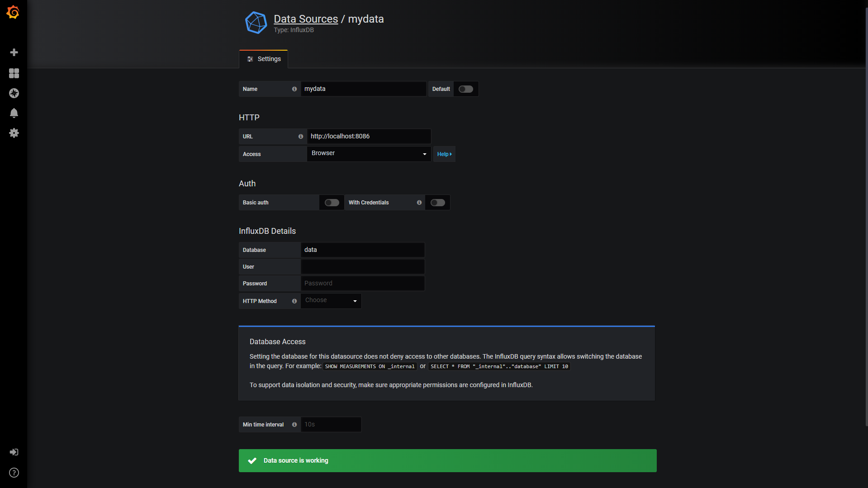This screenshot has height=488, width=868.
Task: Select the Settings tab
Action: (264, 59)
